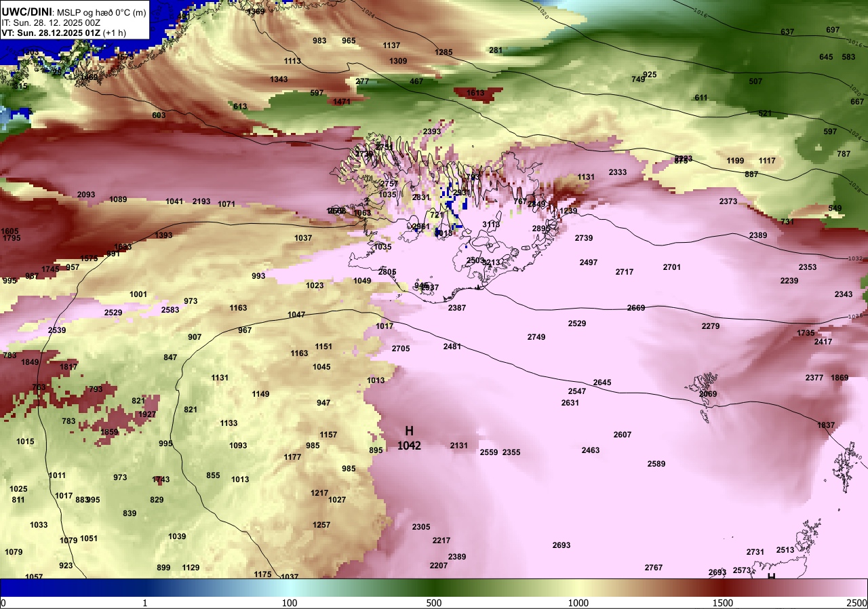The image size is (868, 609).
Task: Select the color bar label "100"
Action: coord(290,603)
